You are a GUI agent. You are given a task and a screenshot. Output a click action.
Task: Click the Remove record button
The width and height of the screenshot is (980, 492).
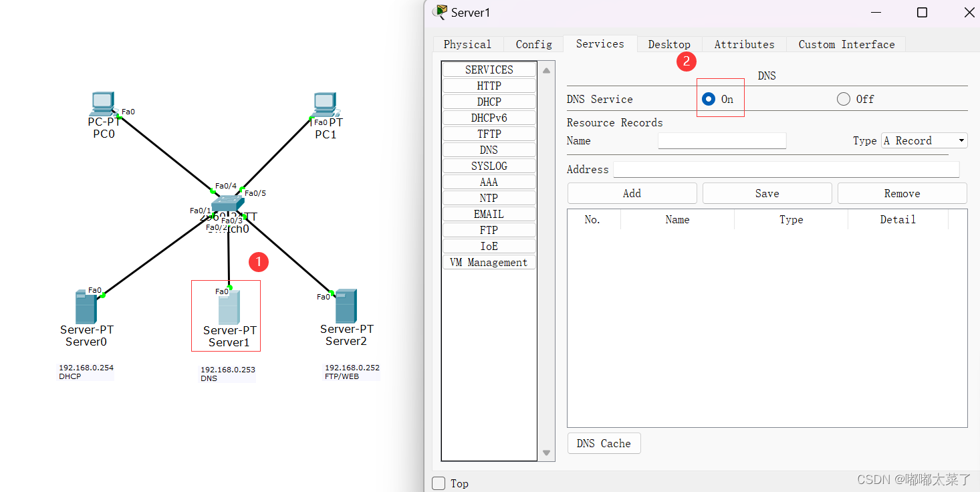902,193
